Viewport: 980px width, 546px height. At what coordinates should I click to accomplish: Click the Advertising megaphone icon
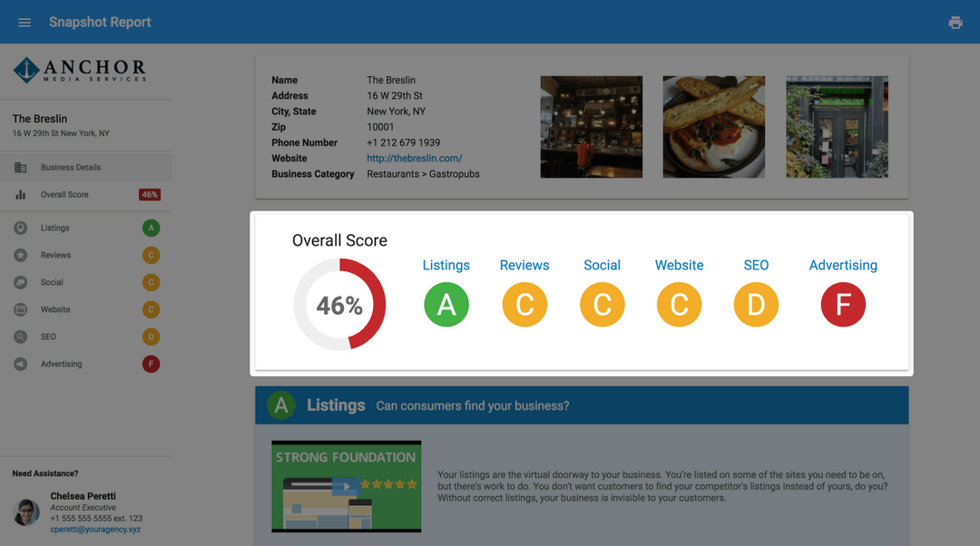point(20,364)
